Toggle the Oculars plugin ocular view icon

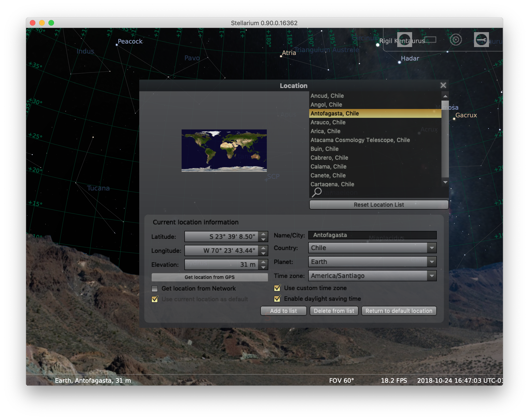404,40
